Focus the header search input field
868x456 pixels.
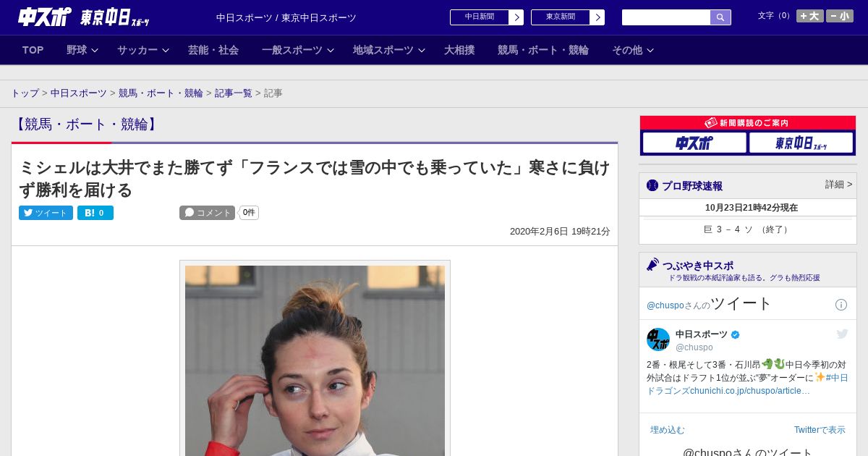(x=666, y=17)
